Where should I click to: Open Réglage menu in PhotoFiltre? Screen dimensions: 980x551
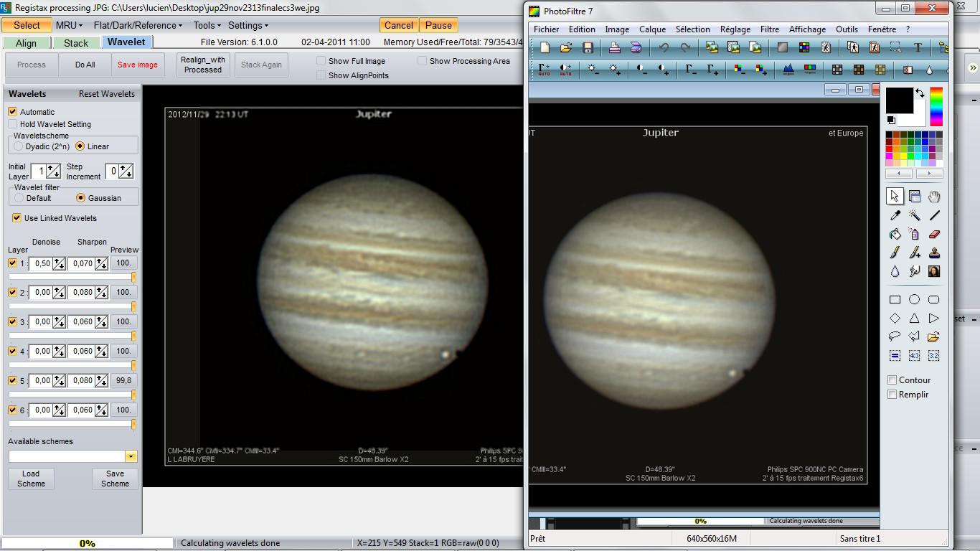tap(735, 29)
